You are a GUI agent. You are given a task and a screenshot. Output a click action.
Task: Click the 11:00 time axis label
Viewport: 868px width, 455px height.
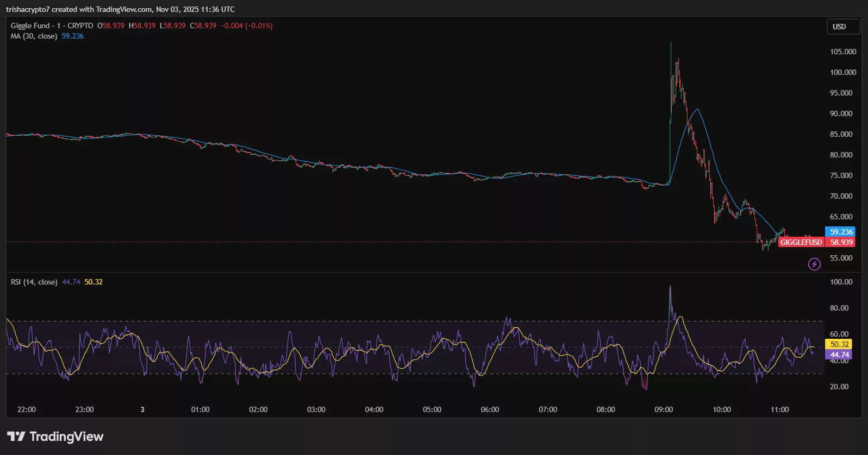pos(779,409)
